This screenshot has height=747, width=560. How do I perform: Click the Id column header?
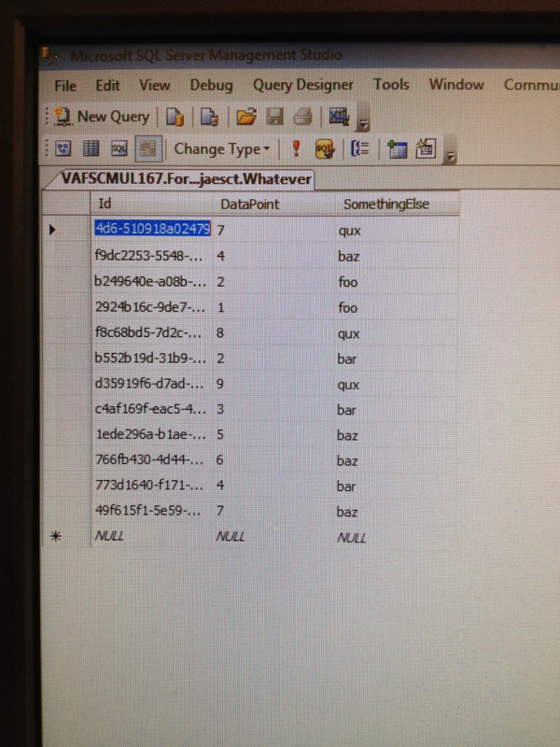(x=151, y=204)
